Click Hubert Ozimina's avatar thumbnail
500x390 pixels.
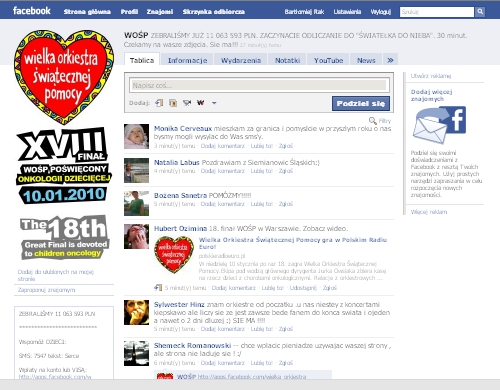[136, 236]
